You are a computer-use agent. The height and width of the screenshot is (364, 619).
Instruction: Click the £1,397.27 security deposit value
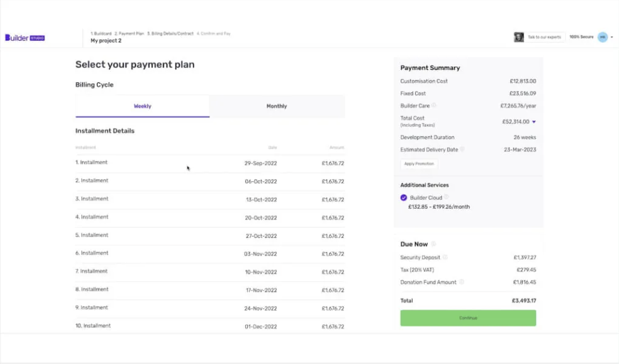tap(525, 258)
